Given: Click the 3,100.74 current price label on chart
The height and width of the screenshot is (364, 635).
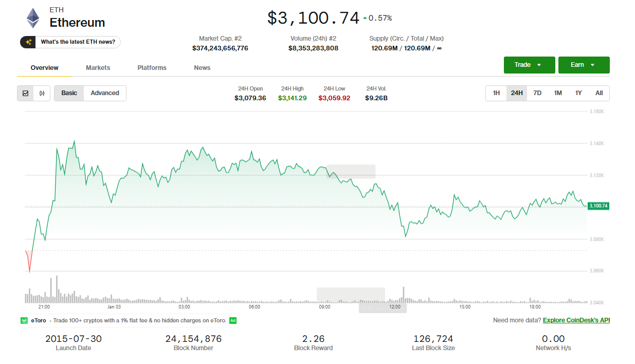Looking at the screenshot, I should click(x=598, y=206).
